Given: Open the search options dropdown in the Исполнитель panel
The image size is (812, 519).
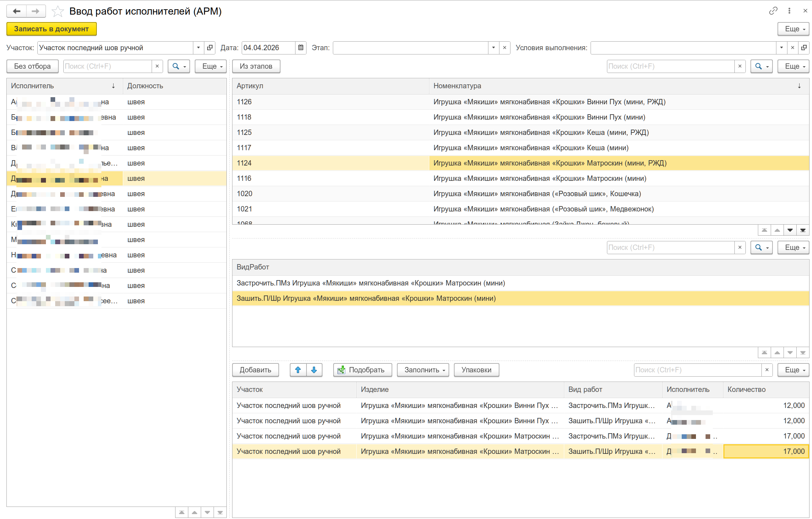Looking at the screenshot, I should tap(179, 66).
